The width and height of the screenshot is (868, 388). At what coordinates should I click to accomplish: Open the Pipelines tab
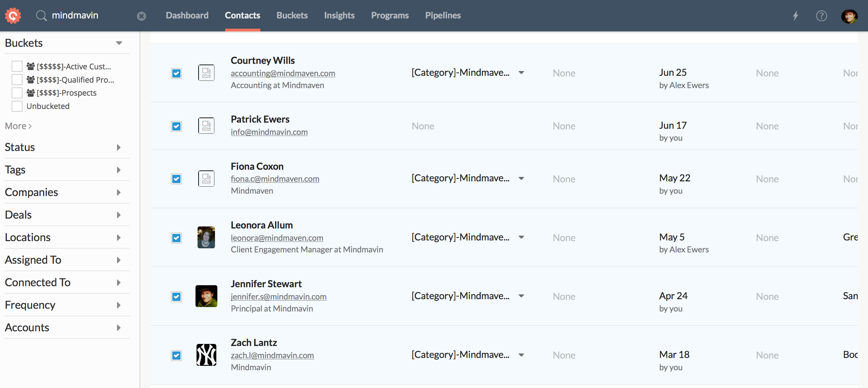[443, 15]
